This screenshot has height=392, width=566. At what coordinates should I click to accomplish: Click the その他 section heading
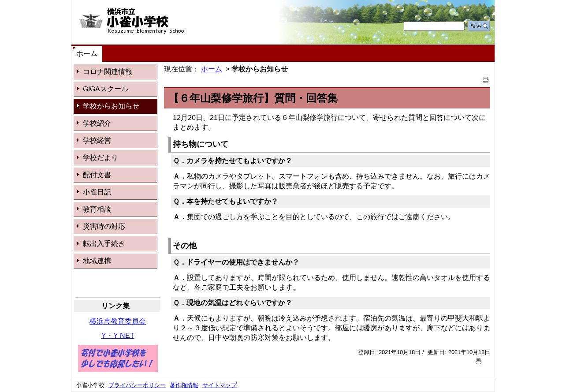click(x=329, y=246)
